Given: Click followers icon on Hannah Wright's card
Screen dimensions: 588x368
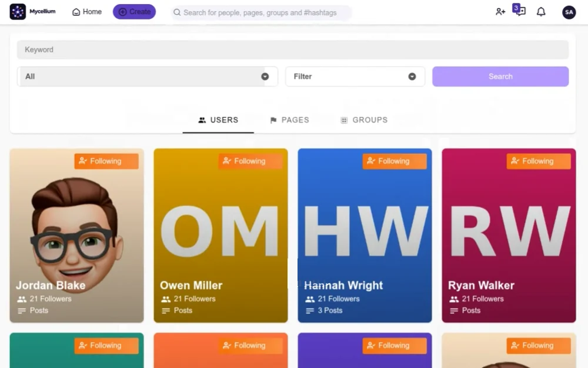Looking at the screenshot, I should tap(310, 299).
